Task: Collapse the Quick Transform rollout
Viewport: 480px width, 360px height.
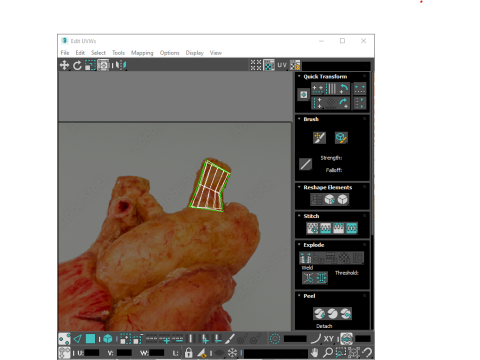Action: [299, 76]
